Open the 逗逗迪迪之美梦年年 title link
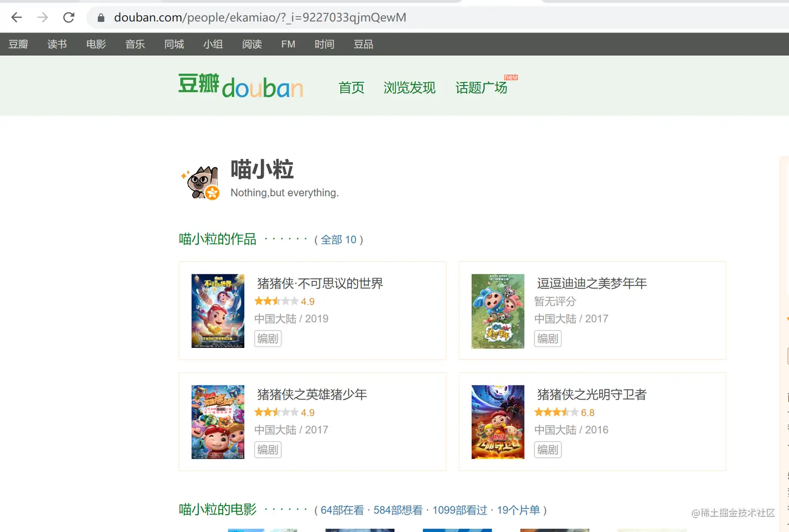789x532 pixels. coord(592,283)
